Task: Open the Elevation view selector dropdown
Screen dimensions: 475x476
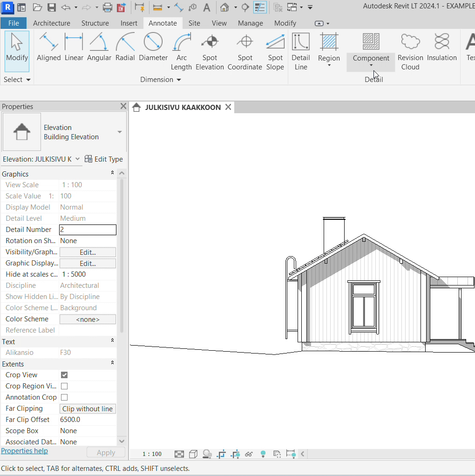Action: (x=77, y=159)
